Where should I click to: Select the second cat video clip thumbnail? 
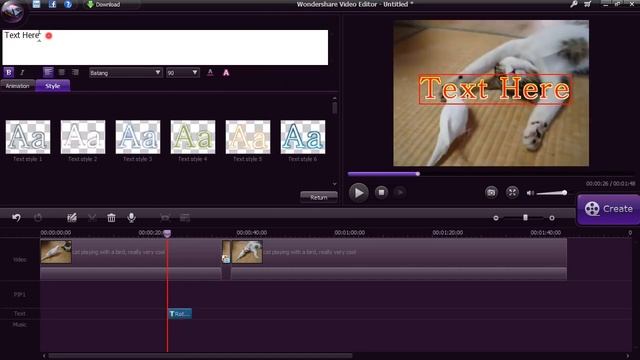click(247, 251)
